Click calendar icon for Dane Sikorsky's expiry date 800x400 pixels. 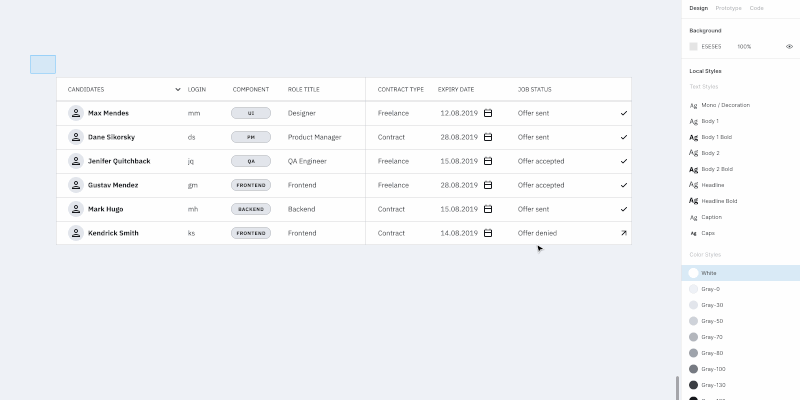click(x=488, y=137)
